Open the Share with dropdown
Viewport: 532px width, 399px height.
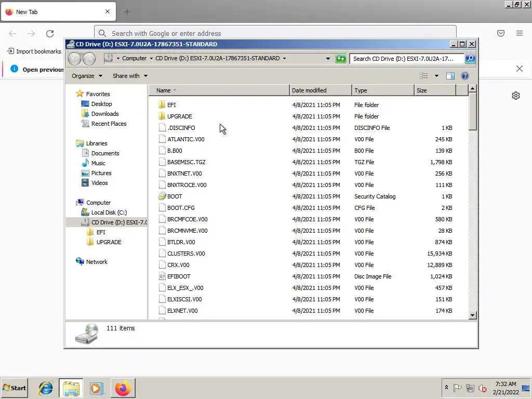click(130, 76)
